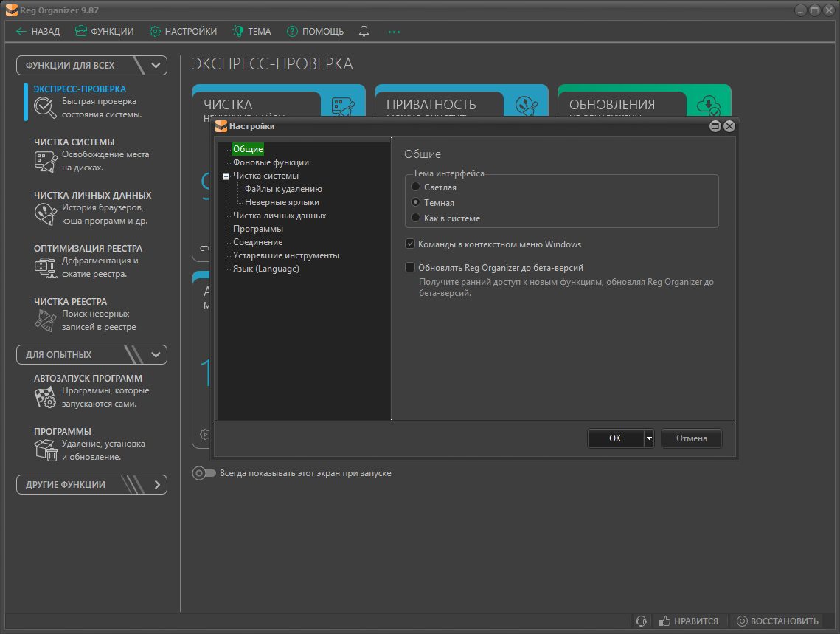
Task: Click the notification bell icon
Action: tap(364, 31)
